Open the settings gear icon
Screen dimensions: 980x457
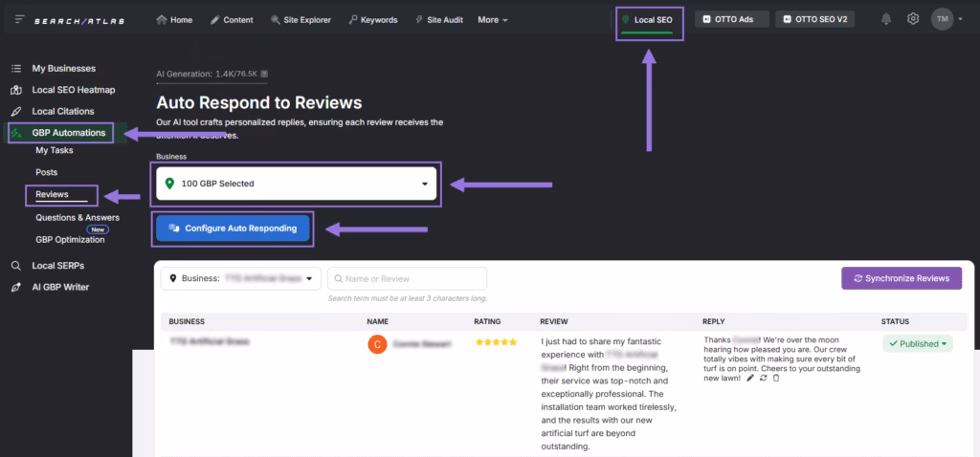(x=913, y=19)
